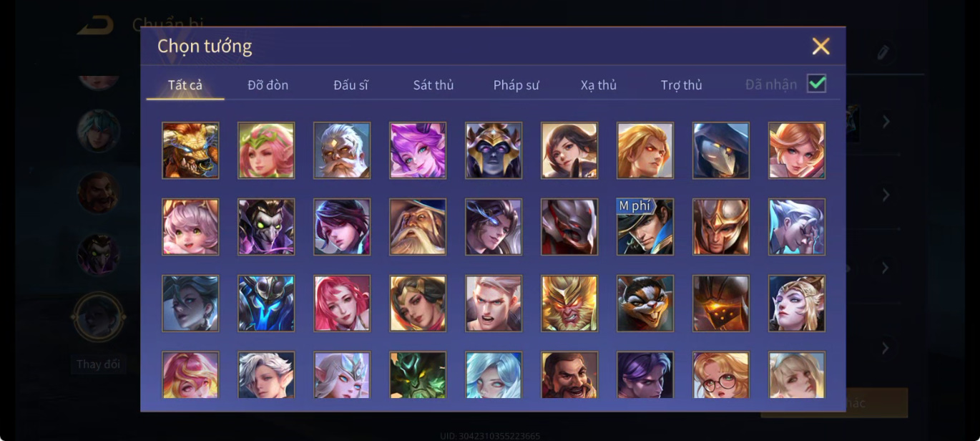Select the Trợ thủ tab
This screenshot has width=980, height=441.
click(682, 85)
